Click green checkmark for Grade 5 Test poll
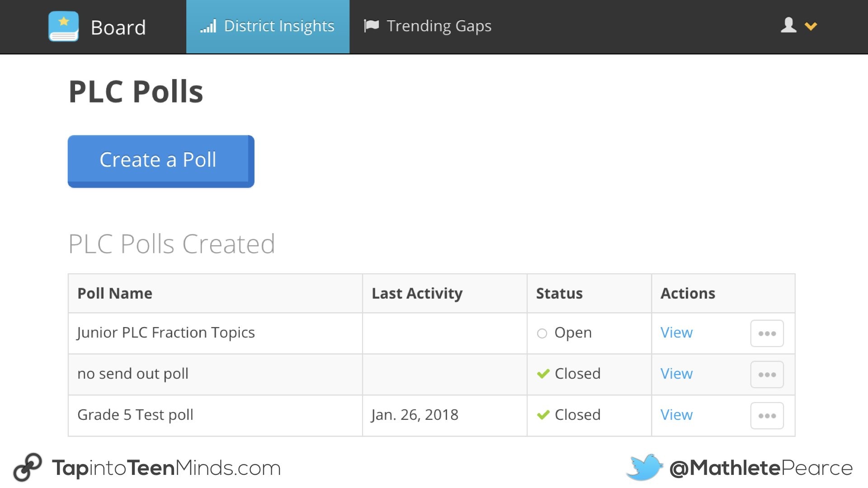 543,415
